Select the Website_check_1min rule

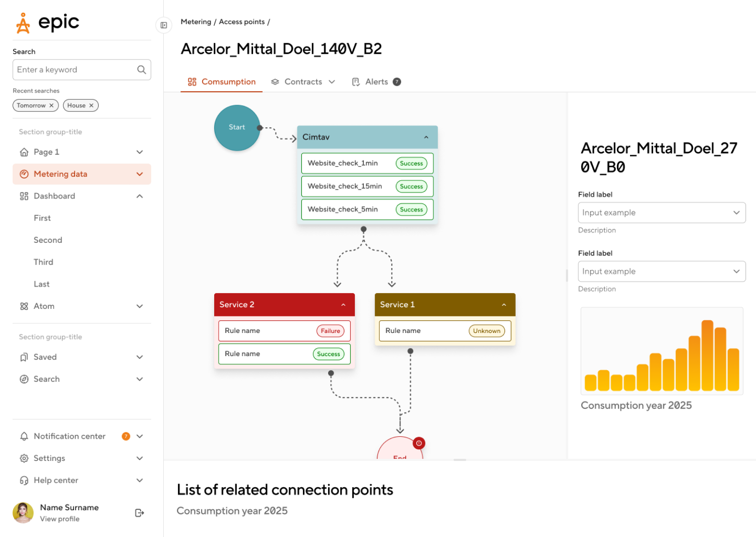(x=367, y=163)
